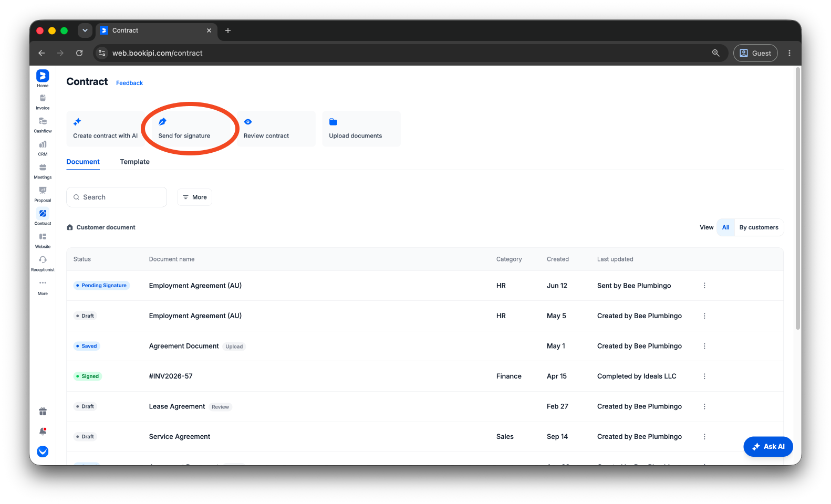Image resolution: width=831 pixels, height=504 pixels.
Task: Click Create contract with AI card
Action: coord(105,129)
